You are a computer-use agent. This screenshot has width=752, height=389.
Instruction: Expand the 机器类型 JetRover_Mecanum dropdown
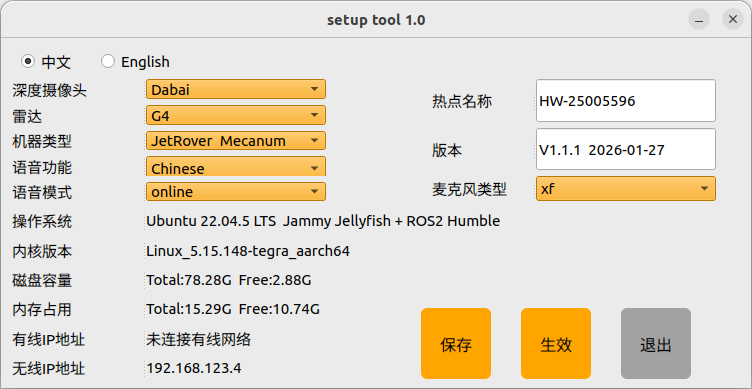[x=235, y=141]
